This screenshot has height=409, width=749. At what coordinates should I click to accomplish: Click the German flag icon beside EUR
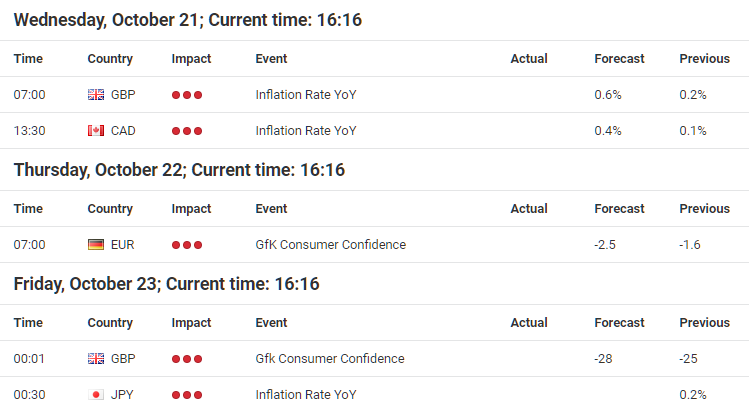click(x=96, y=245)
